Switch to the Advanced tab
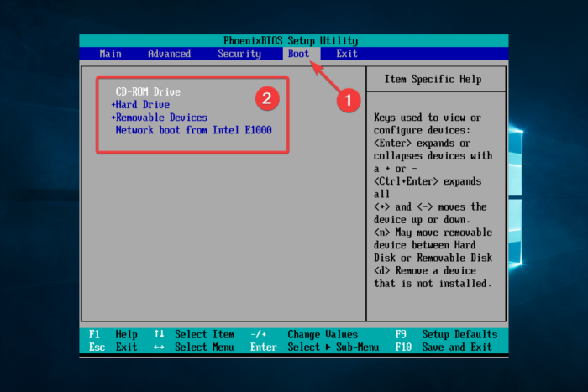Screen dimensions: 588x392 pyautogui.click(x=169, y=54)
